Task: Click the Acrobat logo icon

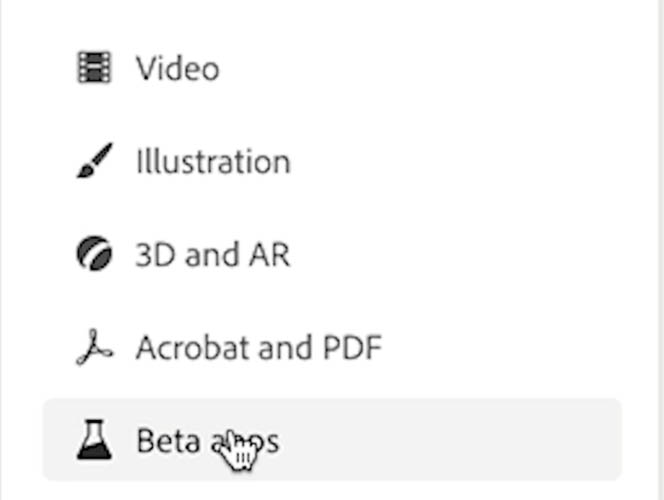Action: point(94,347)
